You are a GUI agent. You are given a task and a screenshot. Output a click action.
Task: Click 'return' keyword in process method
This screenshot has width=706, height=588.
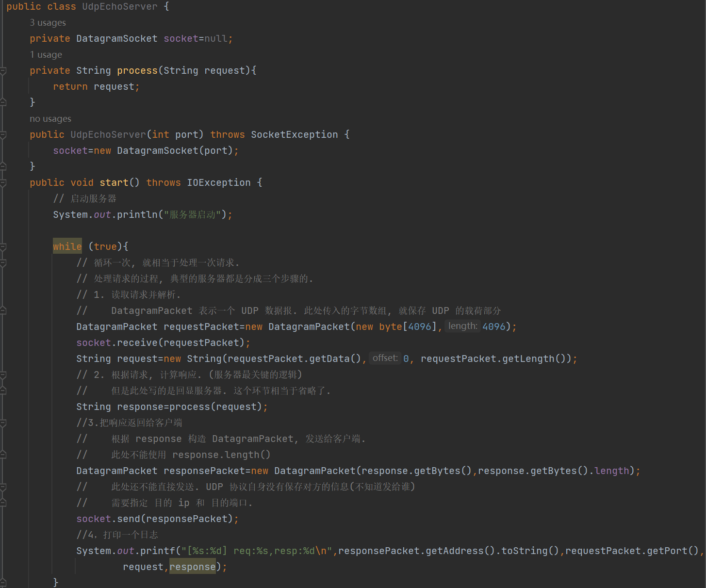point(70,87)
